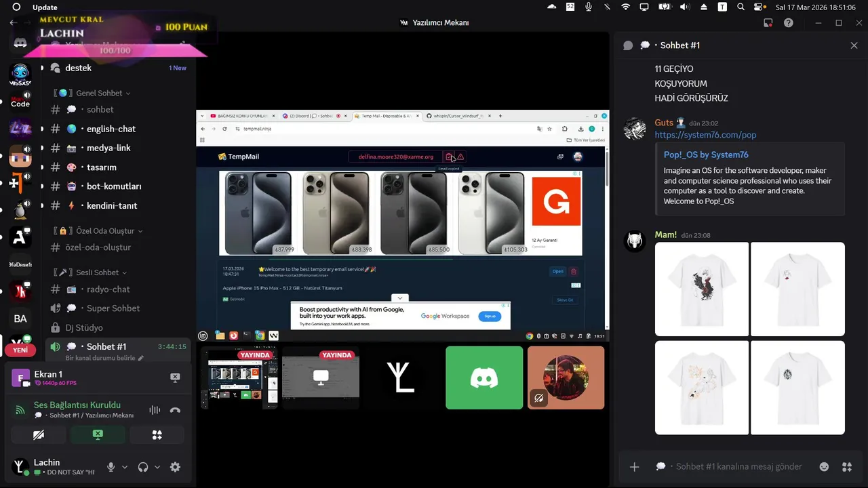This screenshot has height=488, width=868.
Task: Open Wi-Fi menu in menu bar
Action: point(625,7)
